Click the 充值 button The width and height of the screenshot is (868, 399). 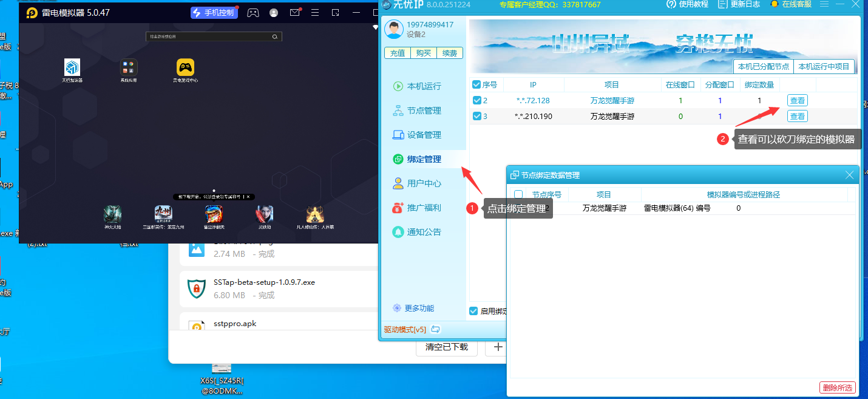[x=398, y=53]
